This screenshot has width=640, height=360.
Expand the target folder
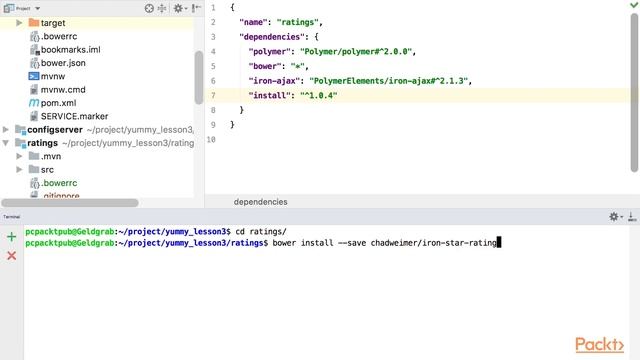[19, 23]
